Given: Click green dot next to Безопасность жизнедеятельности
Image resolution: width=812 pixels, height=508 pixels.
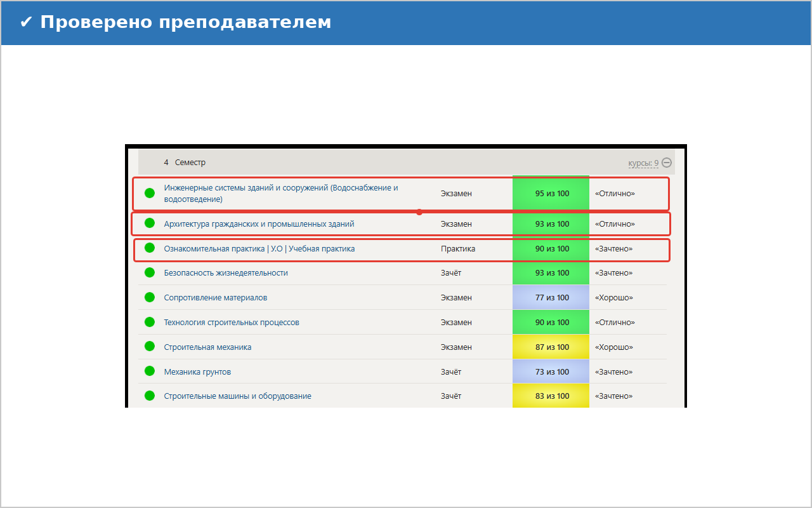Looking at the screenshot, I should click(x=150, y=272).
